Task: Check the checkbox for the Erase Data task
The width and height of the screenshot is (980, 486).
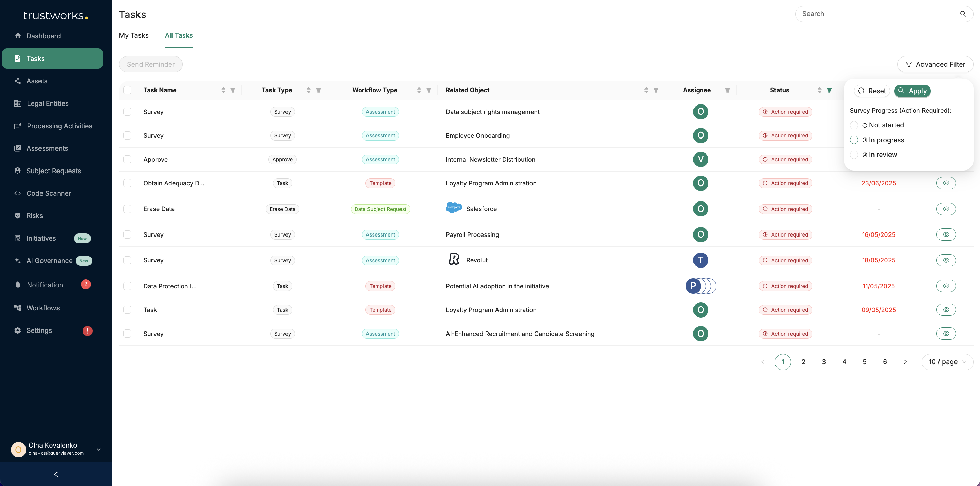Action: click(x=128, y=209)
